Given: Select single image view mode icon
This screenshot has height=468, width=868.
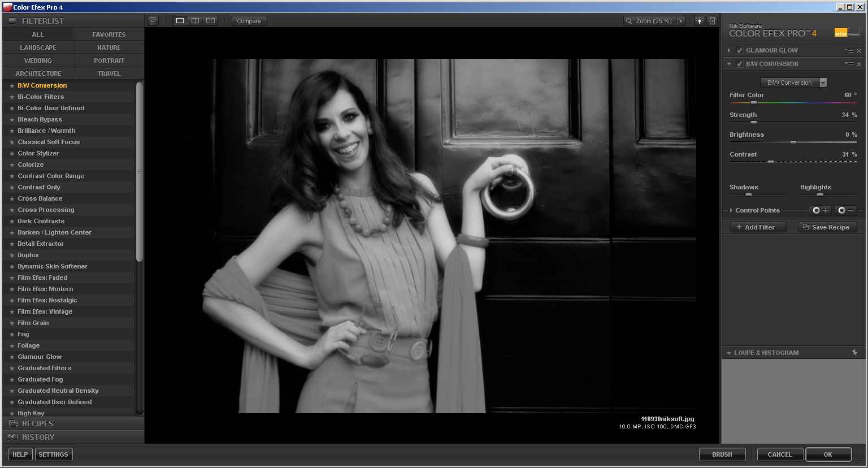Looking at the screenshot, I should tap(180, 21).
